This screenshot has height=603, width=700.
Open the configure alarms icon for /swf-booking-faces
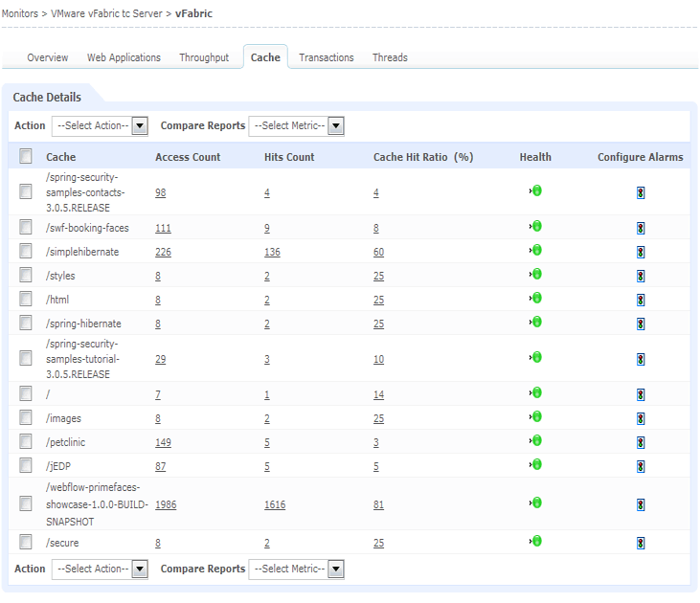pyautogui.click(x=640, y=228)
